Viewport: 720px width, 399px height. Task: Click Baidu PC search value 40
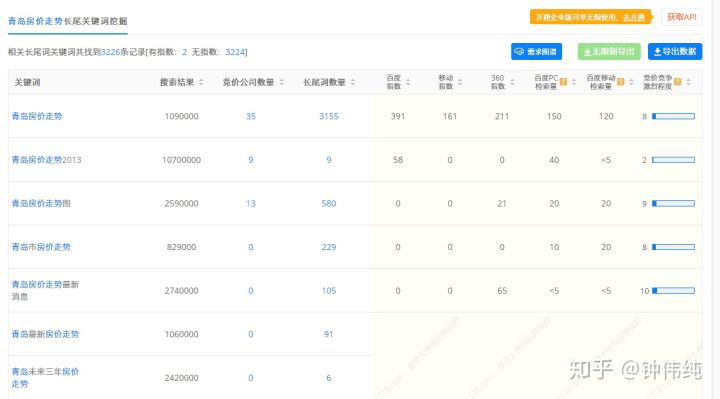point(554,160)
